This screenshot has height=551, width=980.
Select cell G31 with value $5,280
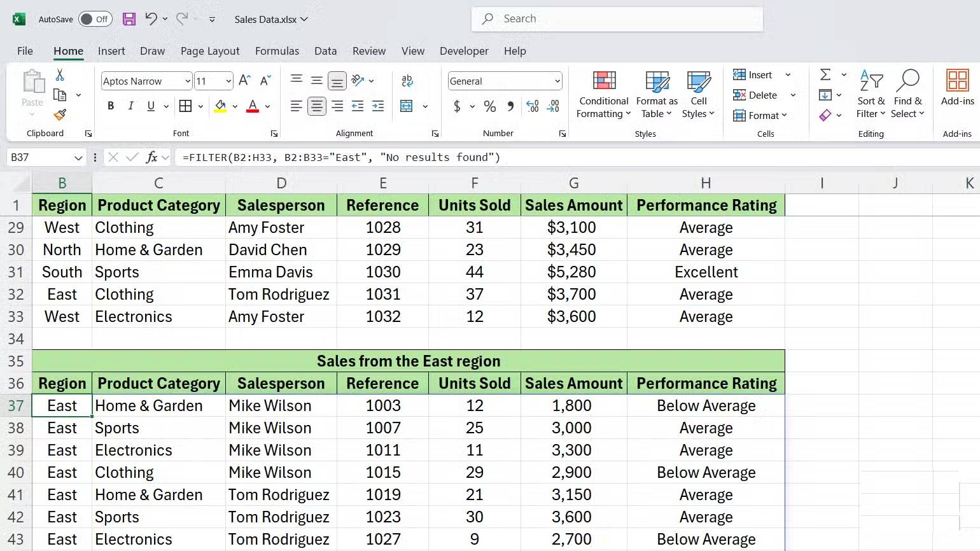(x=573, y=272)
